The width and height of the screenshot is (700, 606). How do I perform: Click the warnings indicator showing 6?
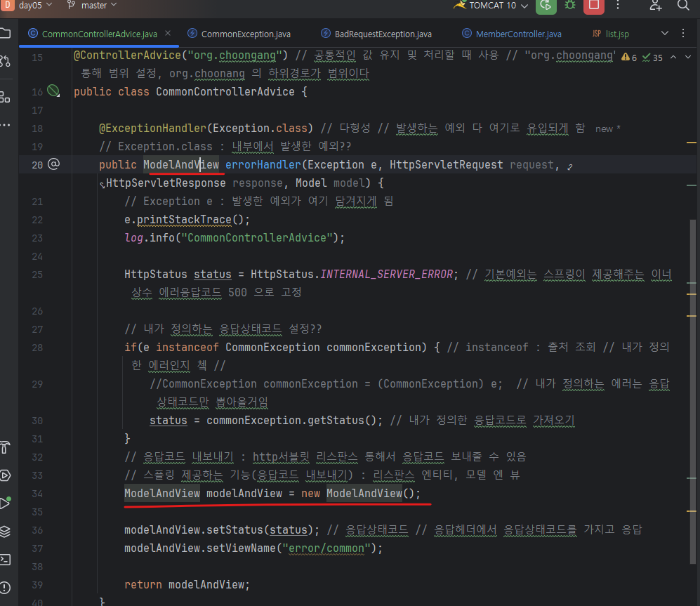pos(629,58)
